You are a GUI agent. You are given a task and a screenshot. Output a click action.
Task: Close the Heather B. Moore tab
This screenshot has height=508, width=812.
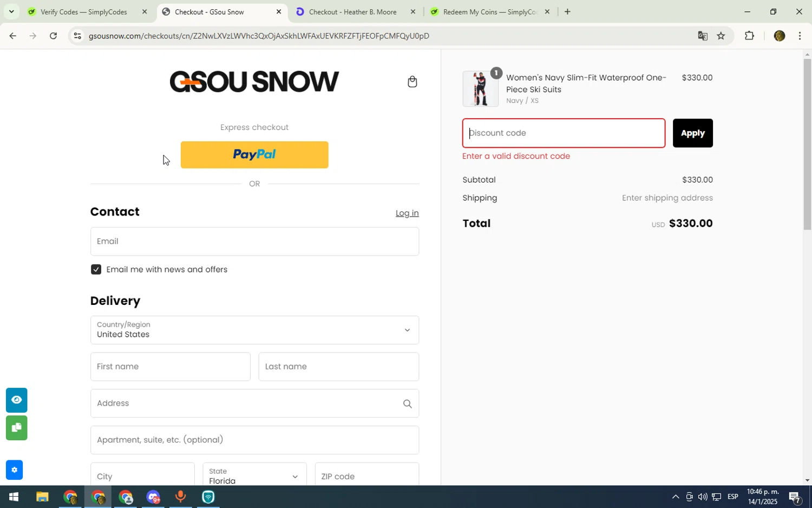click(413, 11)
